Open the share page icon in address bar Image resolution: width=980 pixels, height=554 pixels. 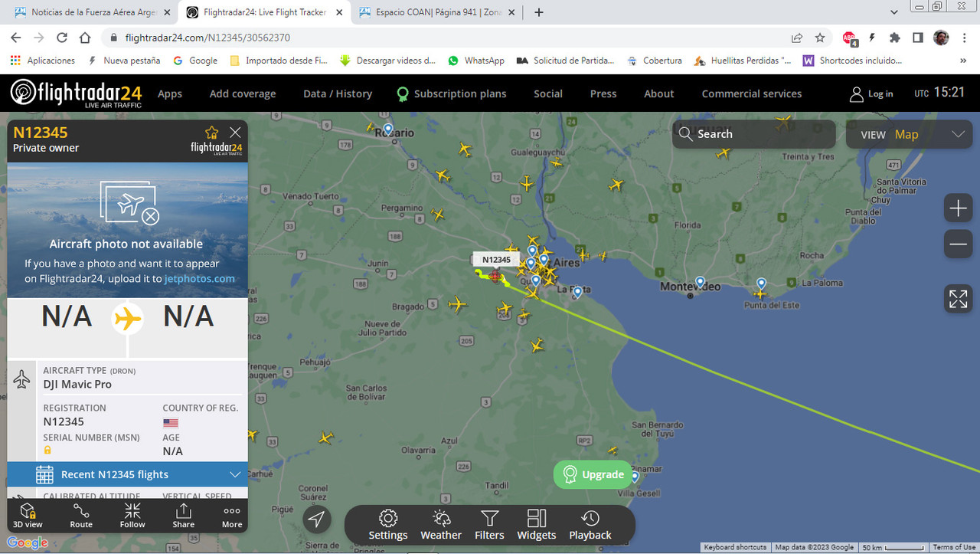(x=797, y=38)
